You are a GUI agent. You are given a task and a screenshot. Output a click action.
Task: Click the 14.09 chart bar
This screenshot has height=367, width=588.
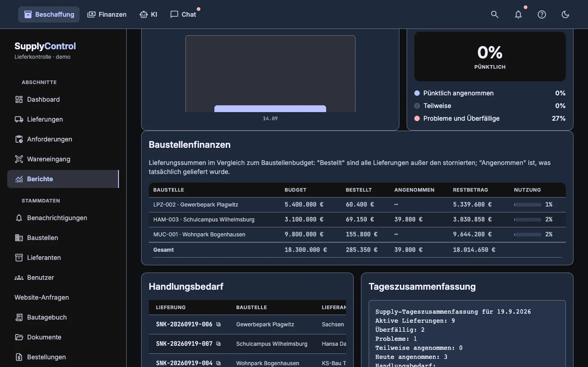click(270, 108)
